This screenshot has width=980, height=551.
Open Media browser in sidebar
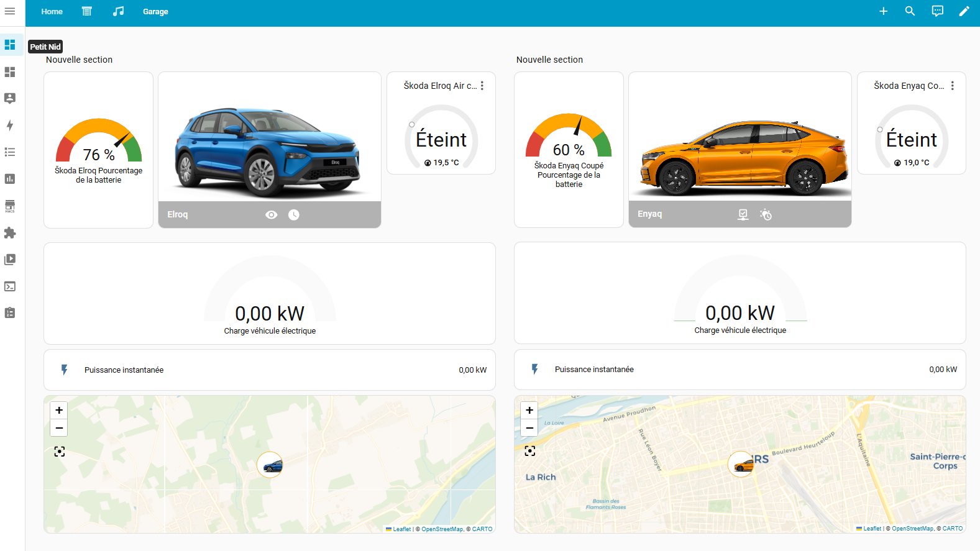[10, 260]
